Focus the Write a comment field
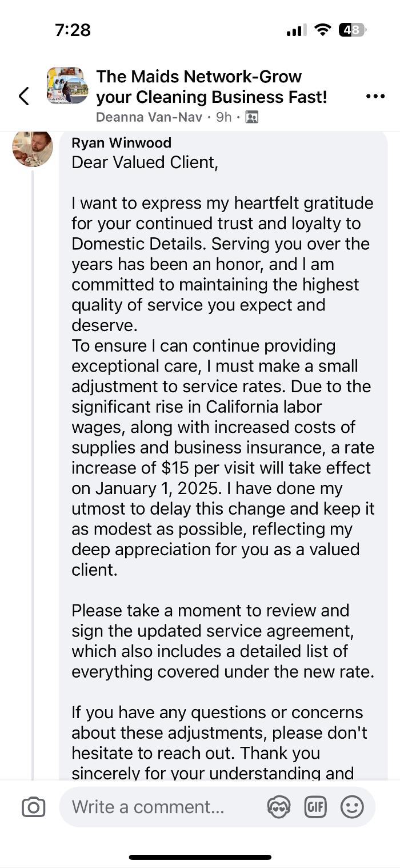Image resolution: width=400 pixels, height=868 pixels. click(166, 807)
